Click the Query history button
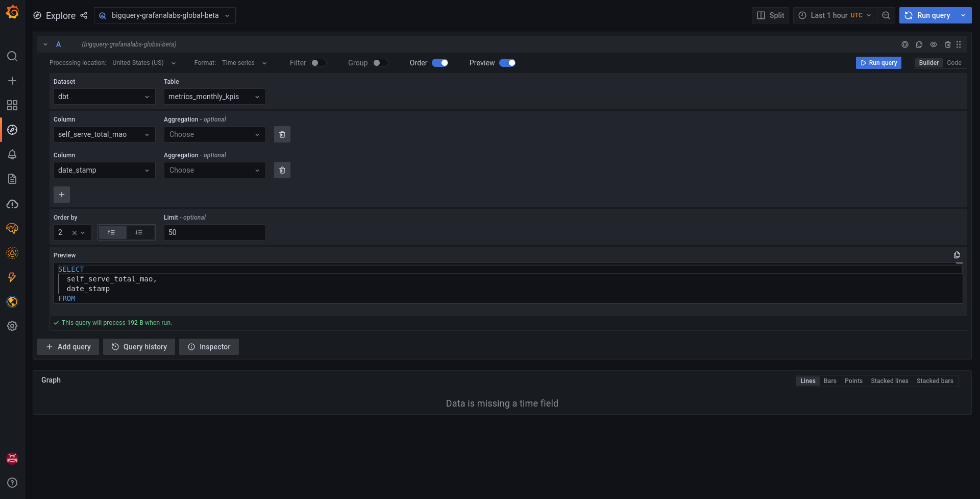980x499 pixels. coord(139,347)
